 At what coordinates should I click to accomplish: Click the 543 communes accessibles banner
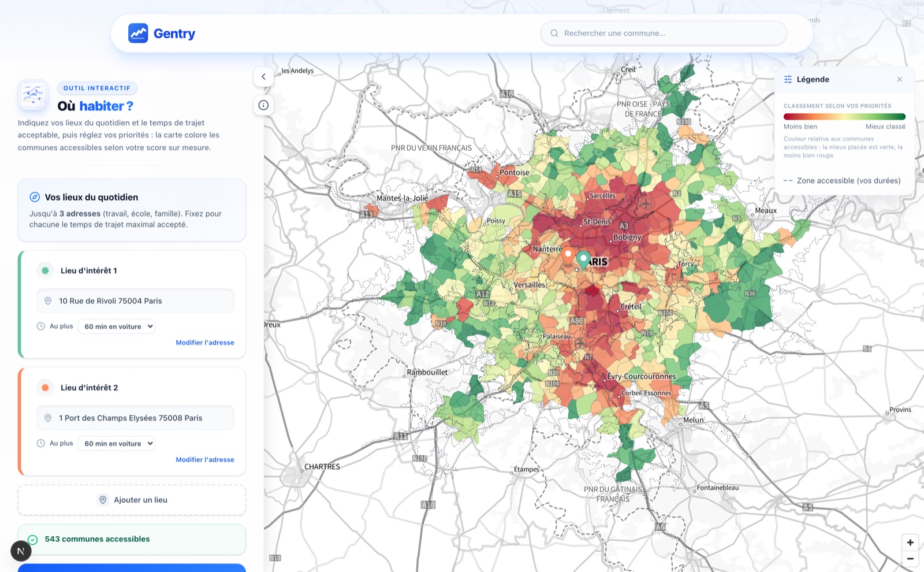click(x=132, y=539)
